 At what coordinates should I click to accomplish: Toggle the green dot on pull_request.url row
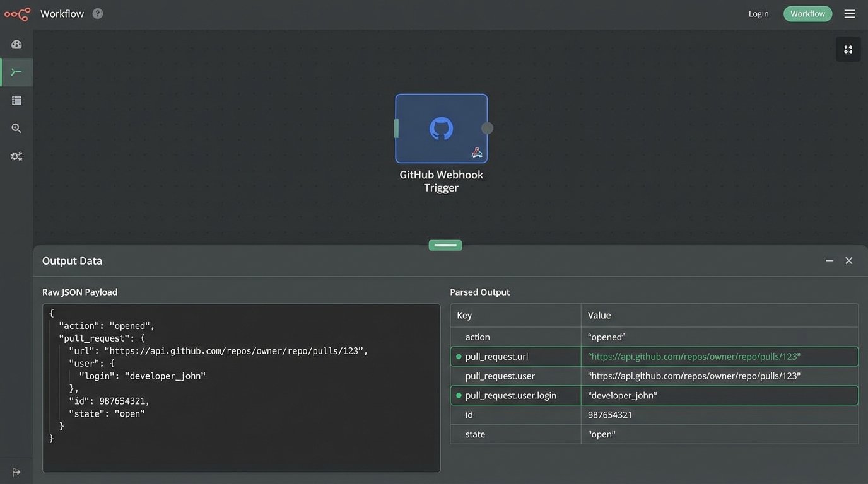(x=458, y=356)
